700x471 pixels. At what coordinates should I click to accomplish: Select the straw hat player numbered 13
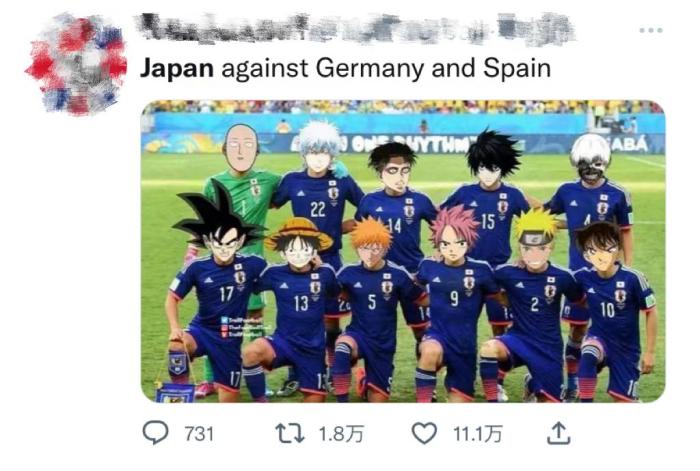295,308
